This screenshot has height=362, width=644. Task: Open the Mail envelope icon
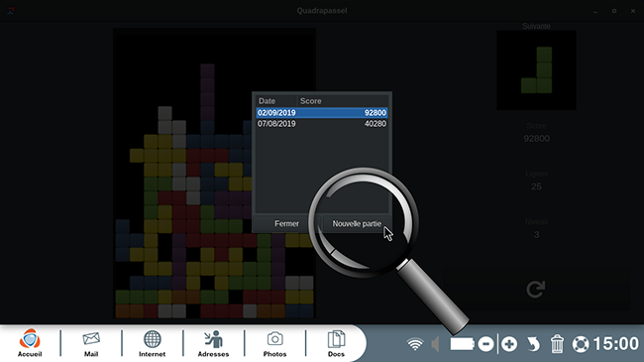coord(91,343)
